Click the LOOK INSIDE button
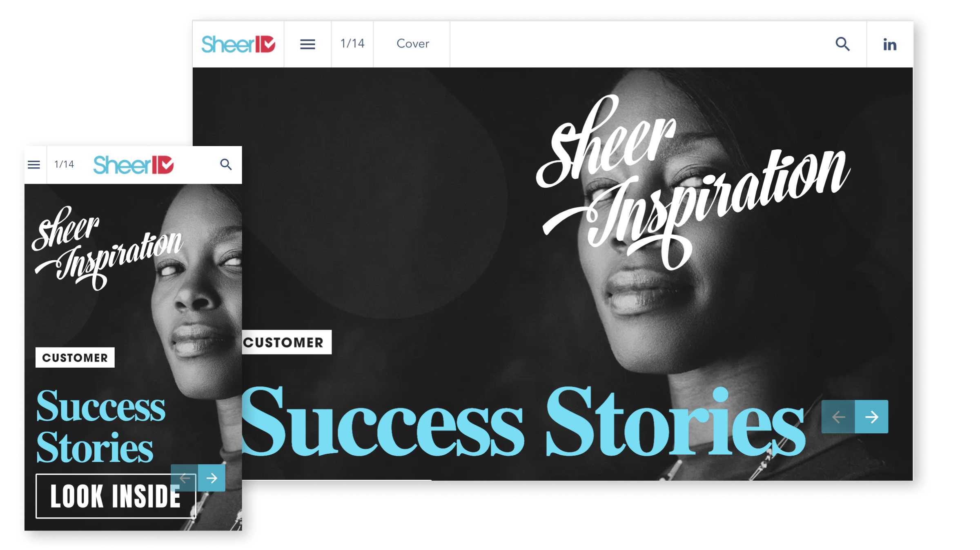 pos(116,496)
